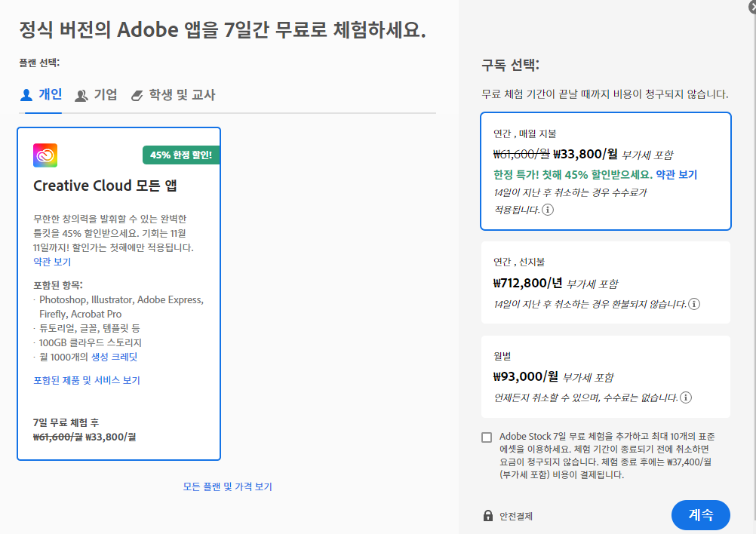
Task: Open 포함된 제품 및 서비스 보기 link
Action: (87, 380)
